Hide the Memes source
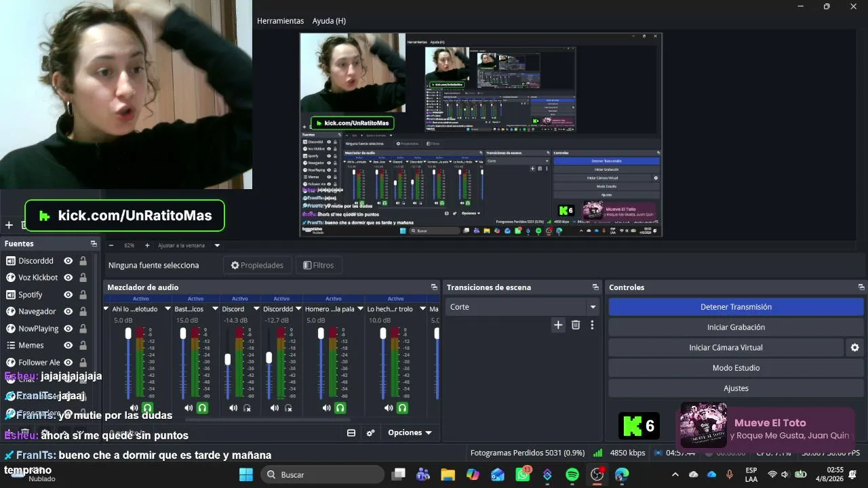Image resolution: width=868 pixels, height=488 pixels. click(x=68, y=346)
